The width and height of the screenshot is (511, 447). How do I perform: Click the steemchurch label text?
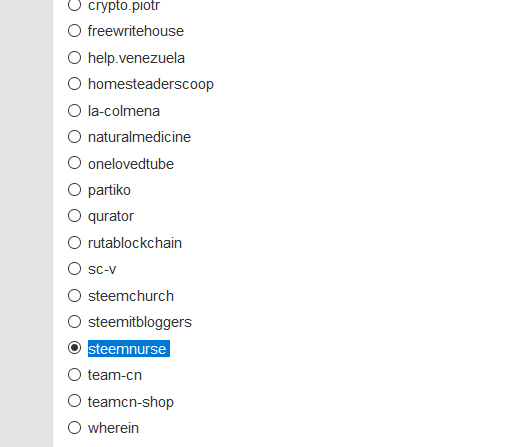tap(131, 296)
